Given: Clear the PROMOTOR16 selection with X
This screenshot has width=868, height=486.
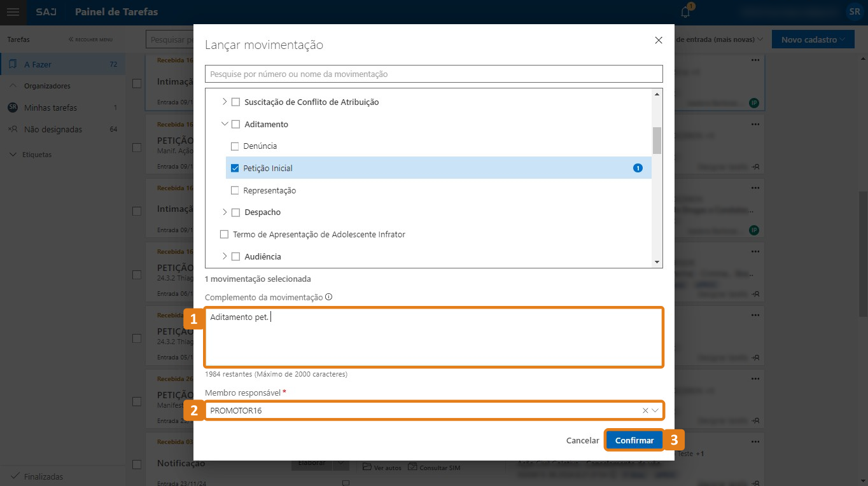Looking at the screenshot, I should click(645, 410).
